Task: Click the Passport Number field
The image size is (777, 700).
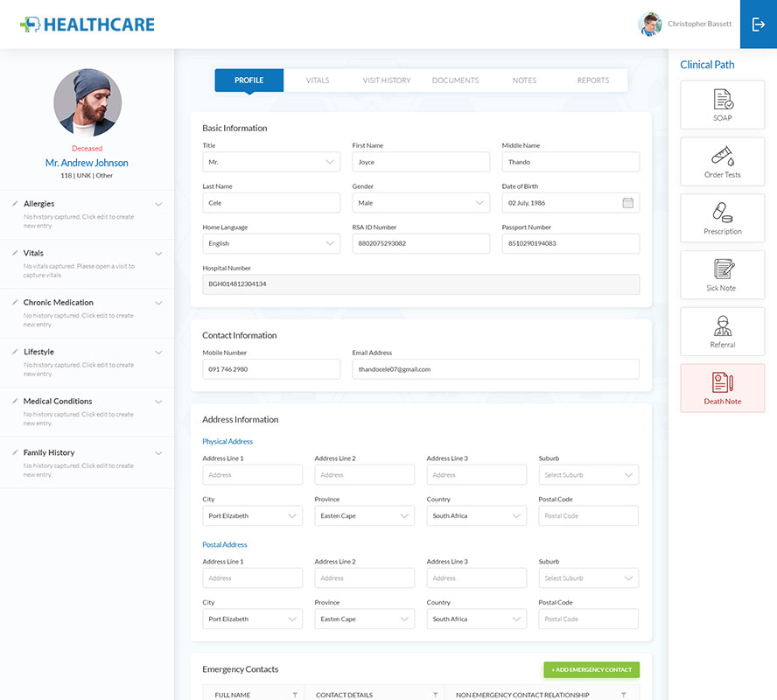Action: 570,243
